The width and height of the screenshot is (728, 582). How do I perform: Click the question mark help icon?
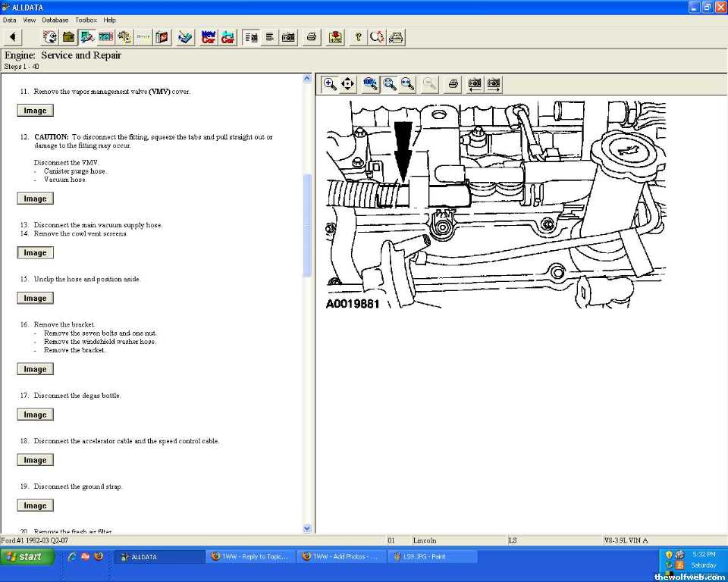pos(358,36)
